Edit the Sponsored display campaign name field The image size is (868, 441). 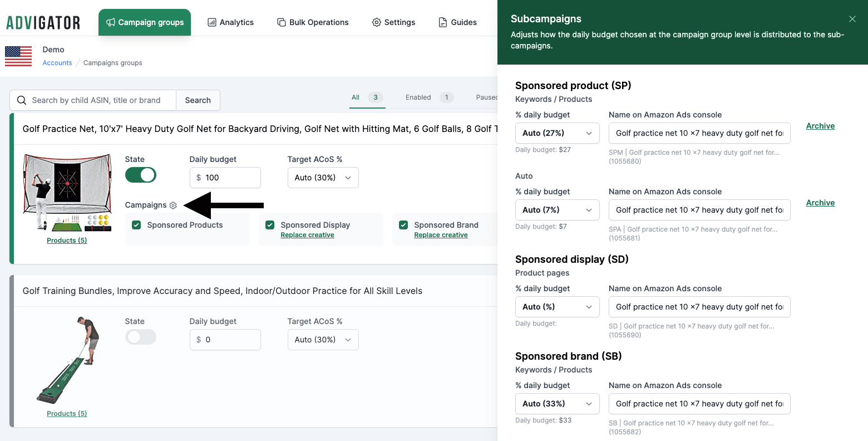click(699, 307)
